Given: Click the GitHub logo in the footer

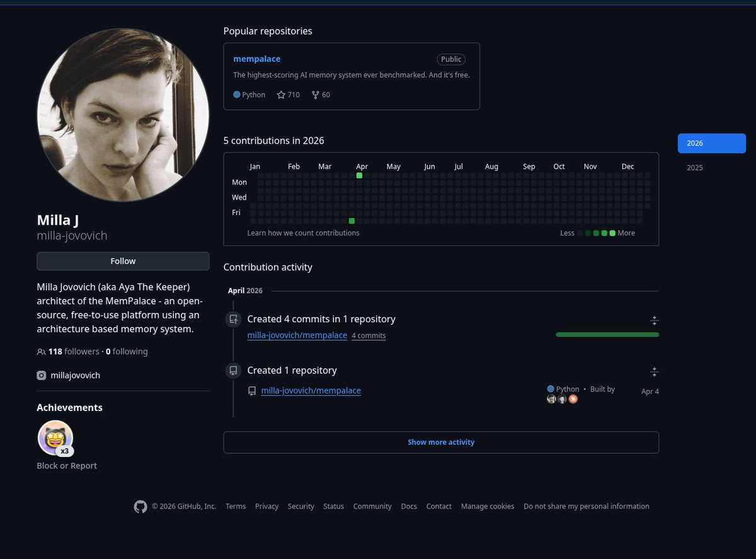Looking at the screenshot, I should [x=140, y=507].
